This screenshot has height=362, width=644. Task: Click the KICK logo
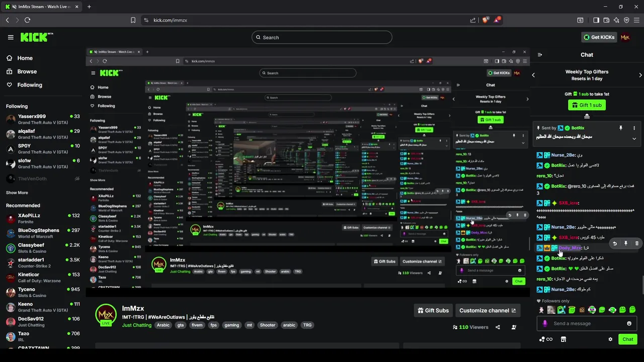click(36, 37)
